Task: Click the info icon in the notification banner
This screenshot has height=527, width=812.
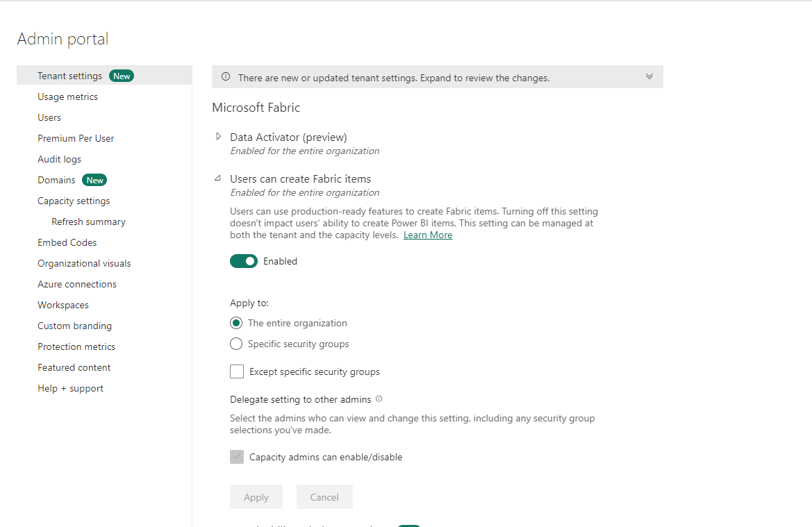Action: [226, 76]
